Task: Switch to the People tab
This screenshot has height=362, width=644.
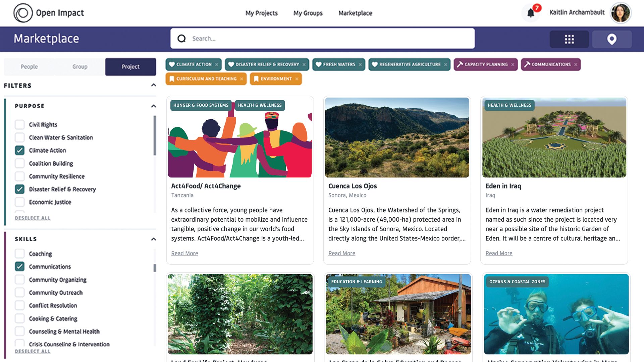Action: [x=30, y=67]
